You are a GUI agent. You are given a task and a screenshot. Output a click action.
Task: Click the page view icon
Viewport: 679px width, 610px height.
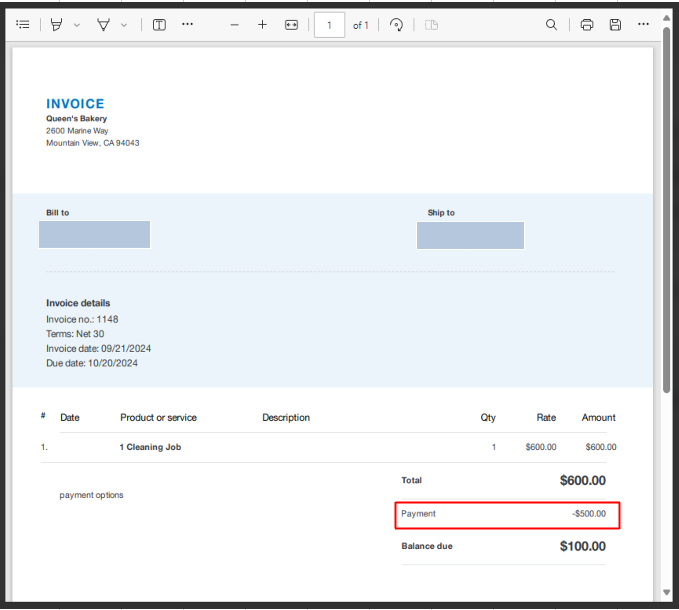coord(431,25)
